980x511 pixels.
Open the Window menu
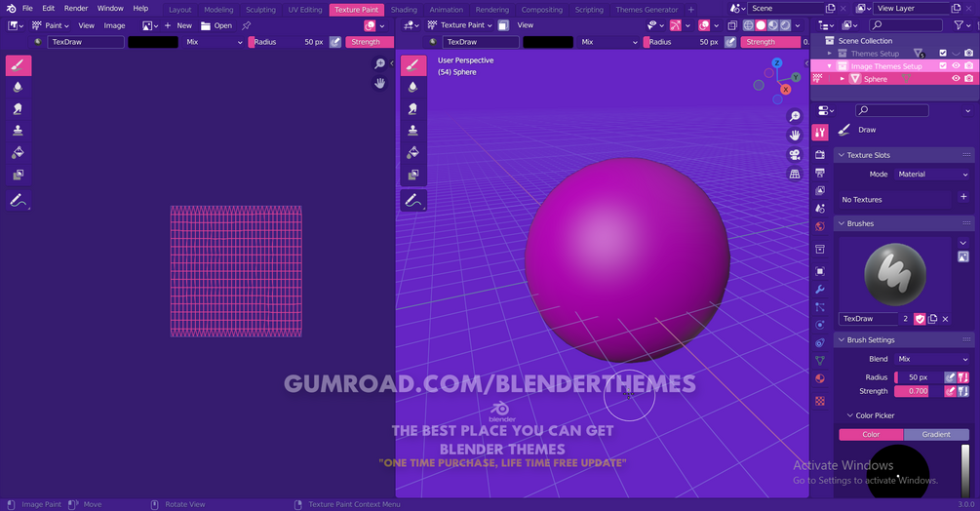coord(110,8)
